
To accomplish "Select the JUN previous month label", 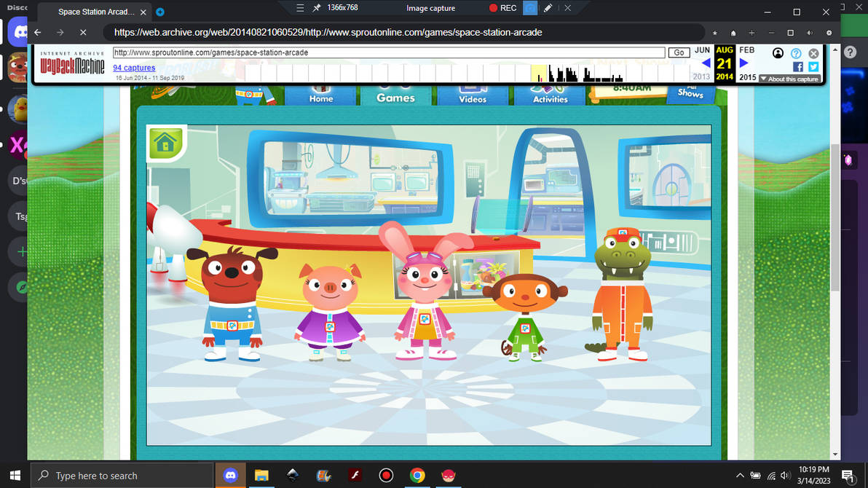I will tap(702, 50).
